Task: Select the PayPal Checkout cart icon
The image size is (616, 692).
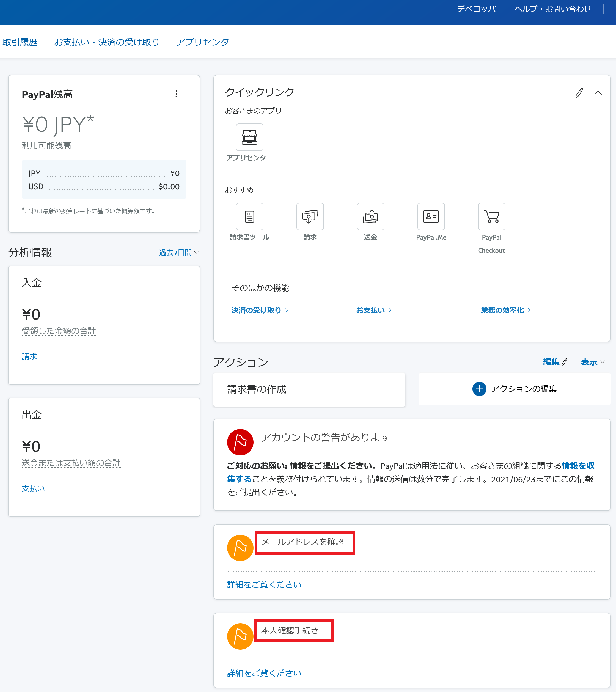Action: pyautogui.click(x=491, y=216)
